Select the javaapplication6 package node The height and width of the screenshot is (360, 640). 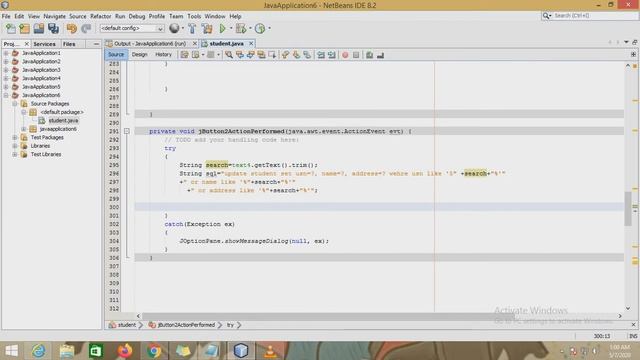58,129
